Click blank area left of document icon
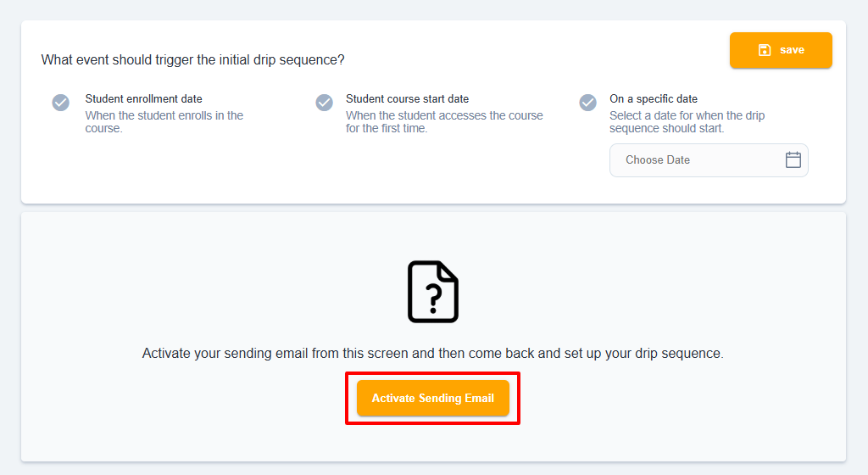Image resolution: width=868 pixels, height=475 pixels. pyautogui.click(x=221, y=292)
